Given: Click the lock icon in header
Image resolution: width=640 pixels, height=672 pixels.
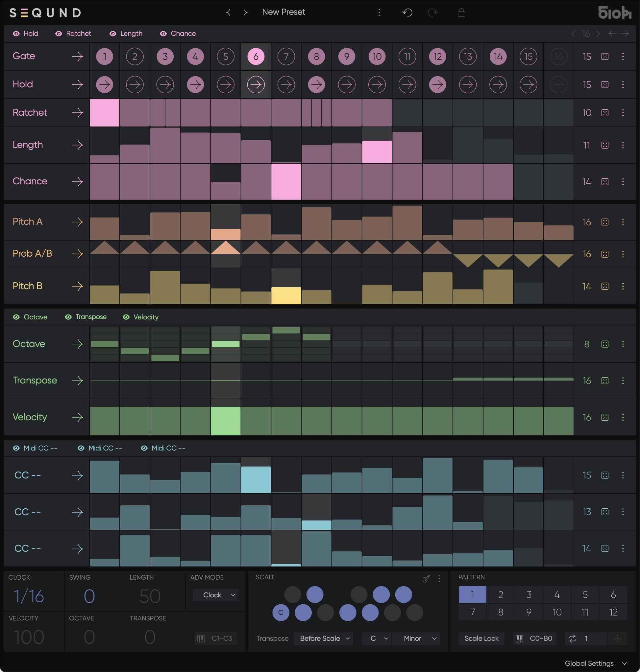Looking at the screenshot, I should pos(461,12).
